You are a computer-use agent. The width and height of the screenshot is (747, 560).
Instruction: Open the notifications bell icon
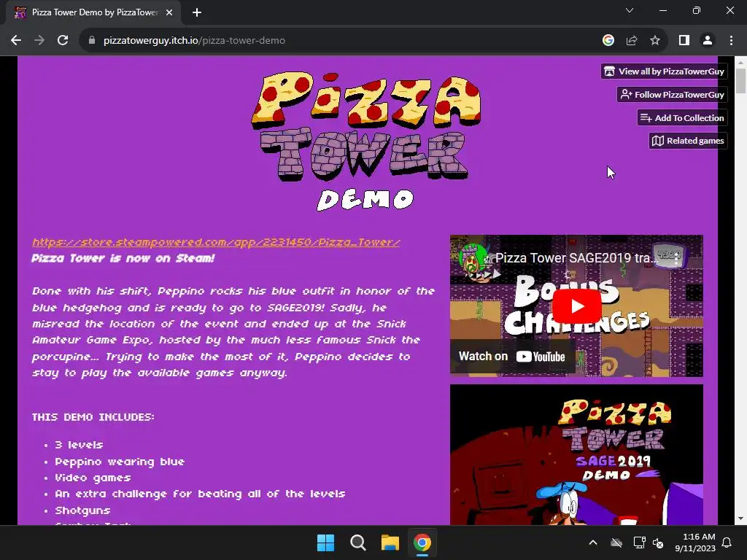(727, 542)
